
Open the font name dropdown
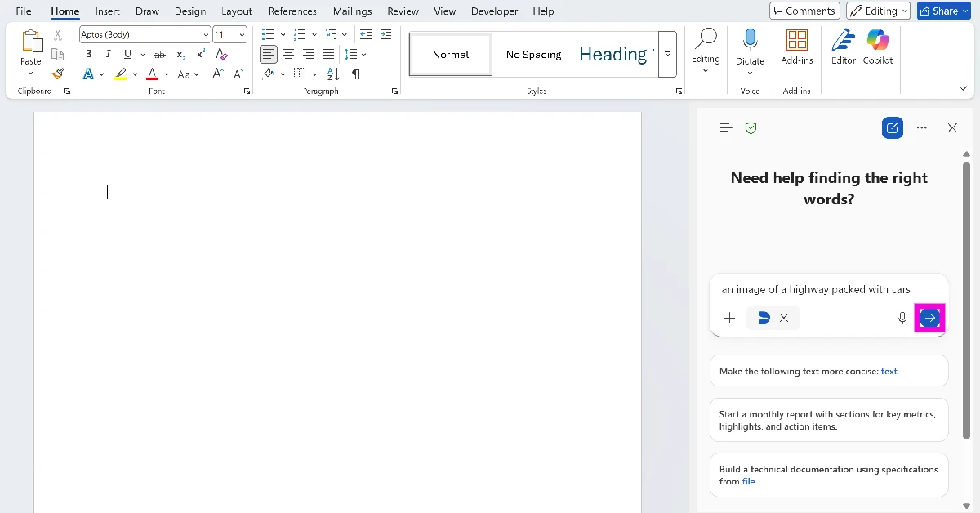206,34
